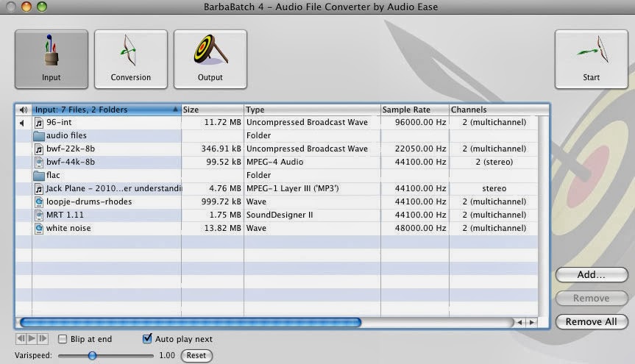The image size is (635, 364).
Task: Disable the Auto play next checkbox
Action: 147,340
